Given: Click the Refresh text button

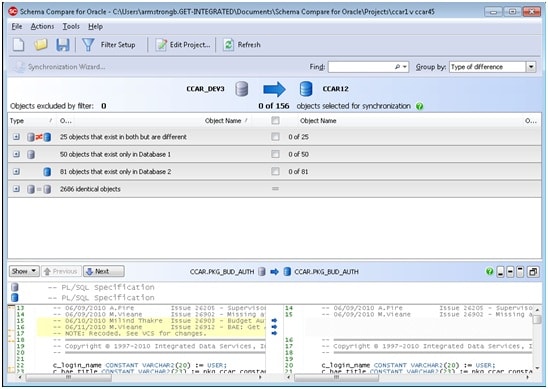Looking at the screenshot, I should click(x=249, y=45).
